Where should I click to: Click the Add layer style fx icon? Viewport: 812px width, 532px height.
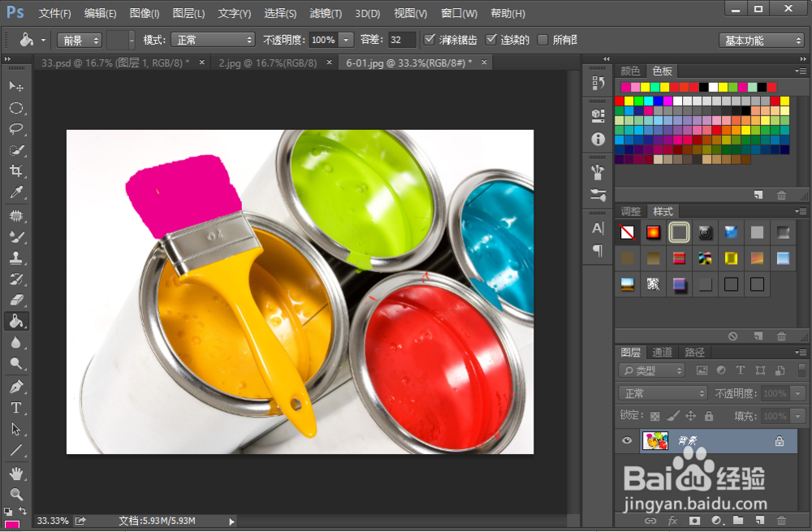pos(672,520)
